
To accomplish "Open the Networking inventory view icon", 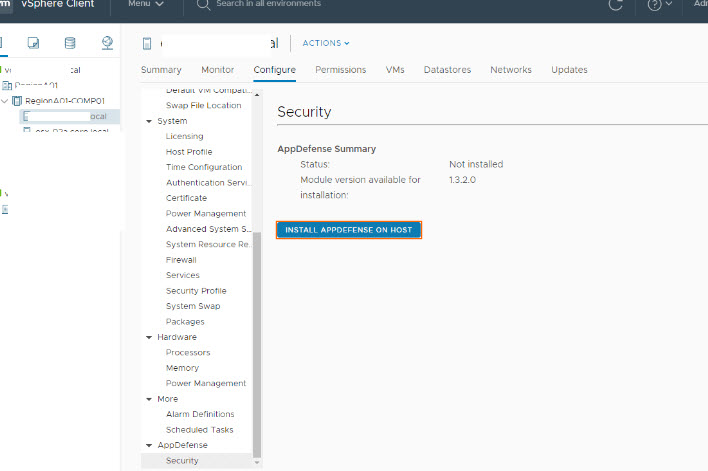I will 107,43.
